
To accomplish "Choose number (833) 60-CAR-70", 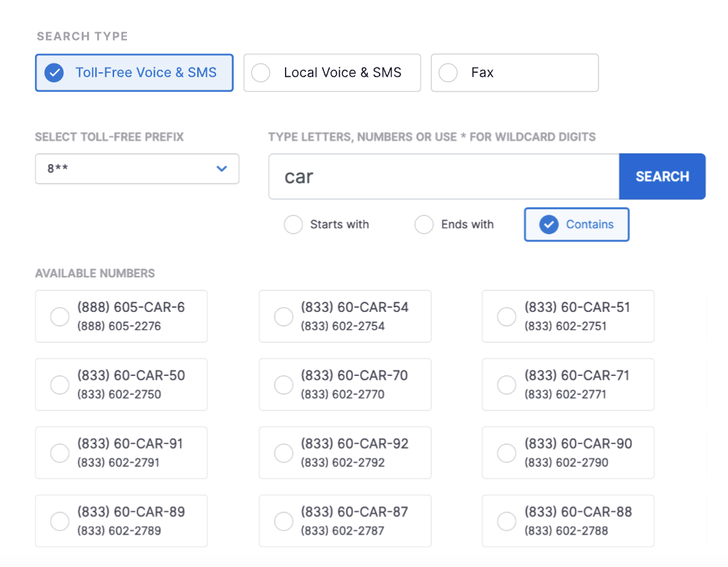I will point(344,385).
